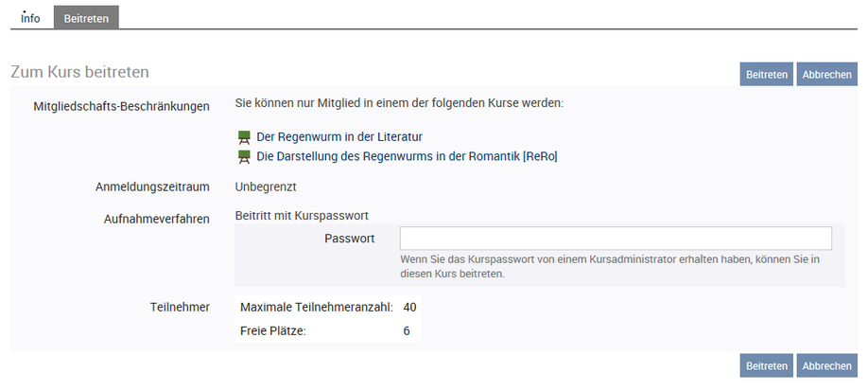Click the Teilnehmer section label

(x=180, y=307)
